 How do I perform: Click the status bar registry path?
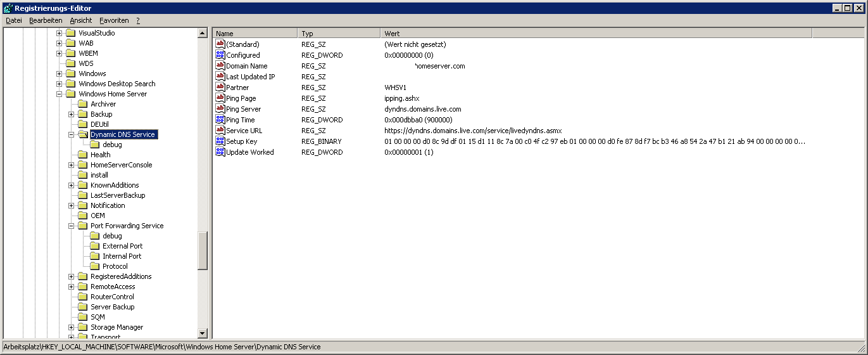pos(163,347)
